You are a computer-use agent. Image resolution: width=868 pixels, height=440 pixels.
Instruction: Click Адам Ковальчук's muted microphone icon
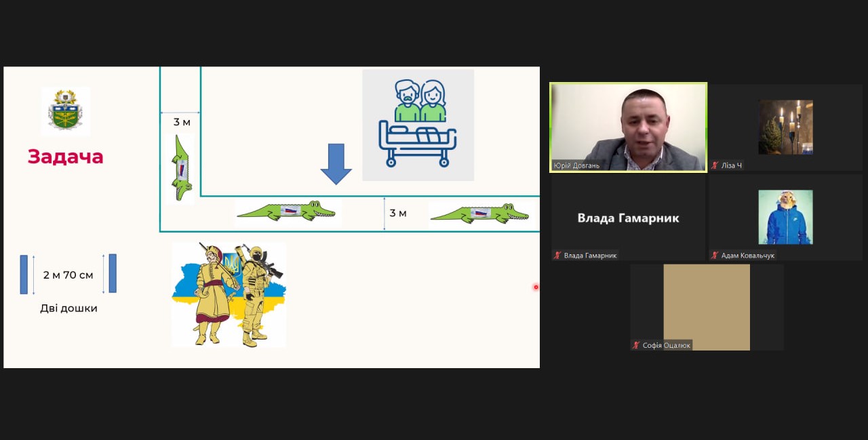click(715, 256)
